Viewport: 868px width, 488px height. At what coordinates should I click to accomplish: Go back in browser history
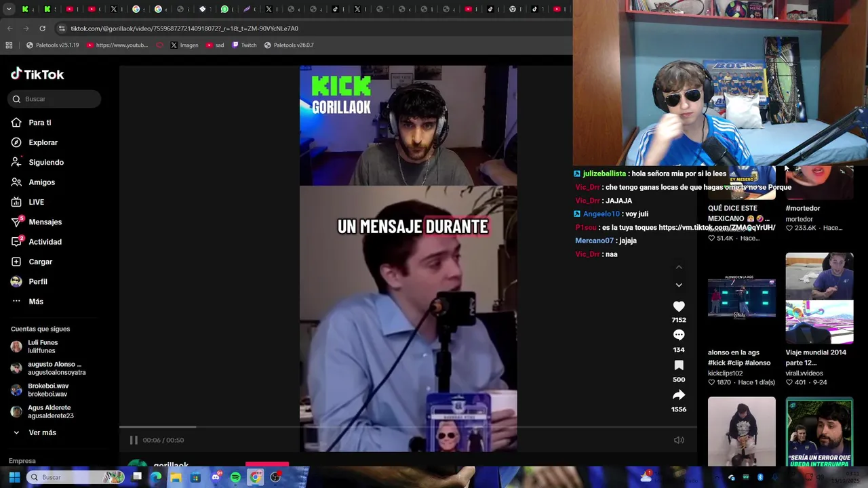pos(9,28)
